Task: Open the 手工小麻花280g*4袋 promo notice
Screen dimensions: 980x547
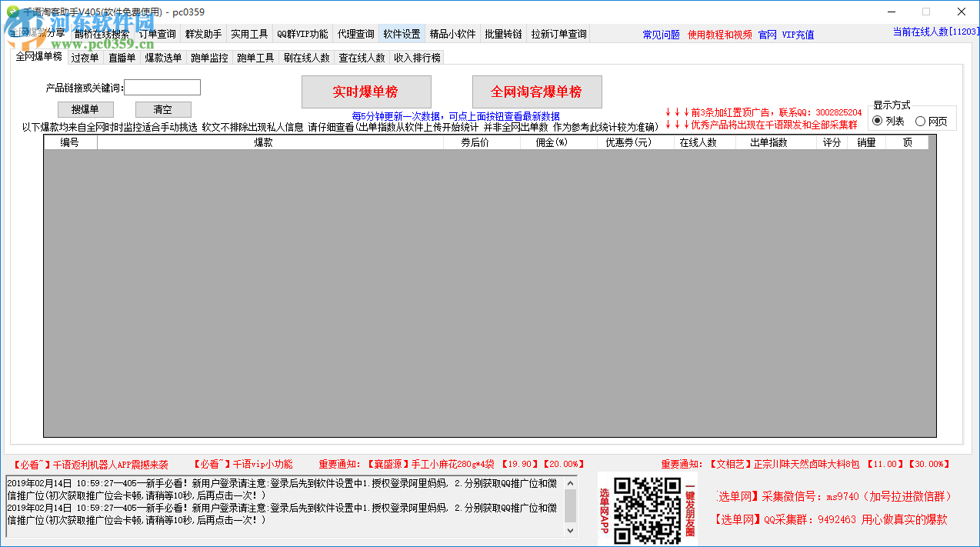Action: point(452,465)
